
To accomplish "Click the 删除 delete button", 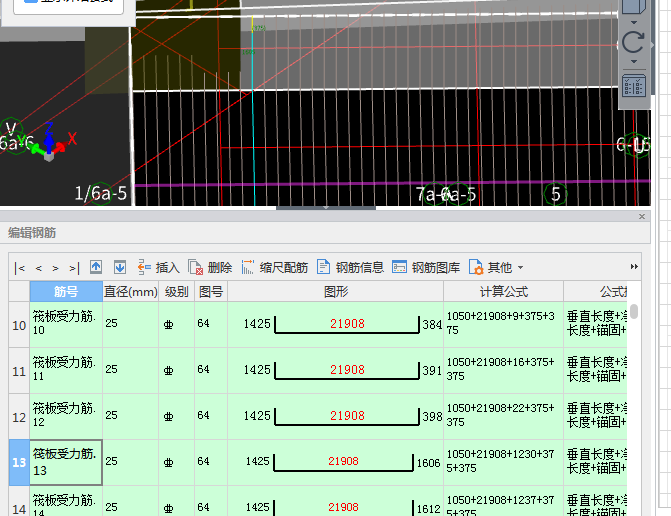I will coord(210,267).
